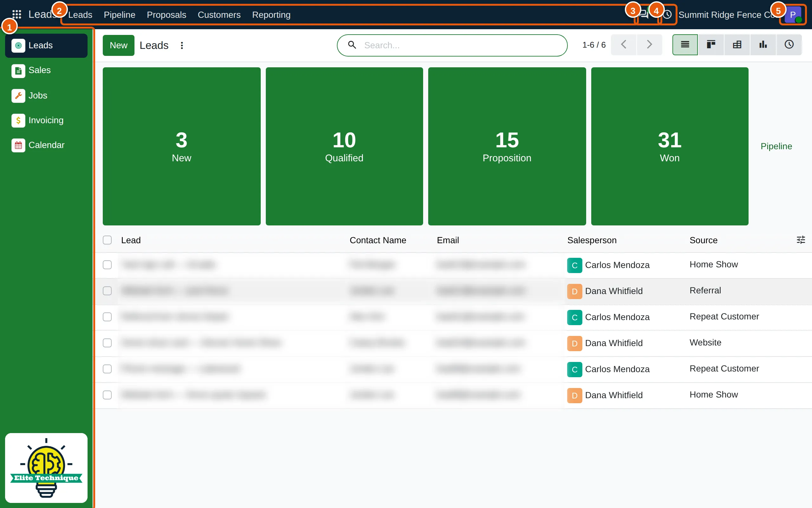The image size is (812, 508).
Task: Open the Leads actions kebab menu
Action: coord(182,45)
